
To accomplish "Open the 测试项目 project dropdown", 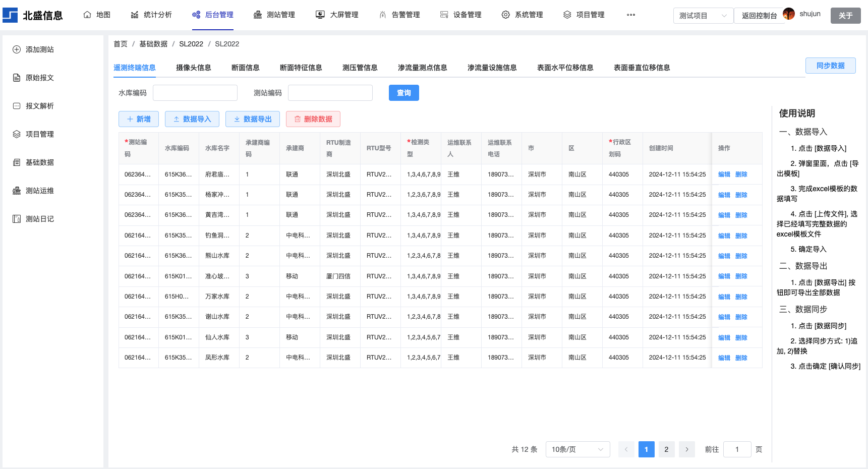I will (703, 16).
